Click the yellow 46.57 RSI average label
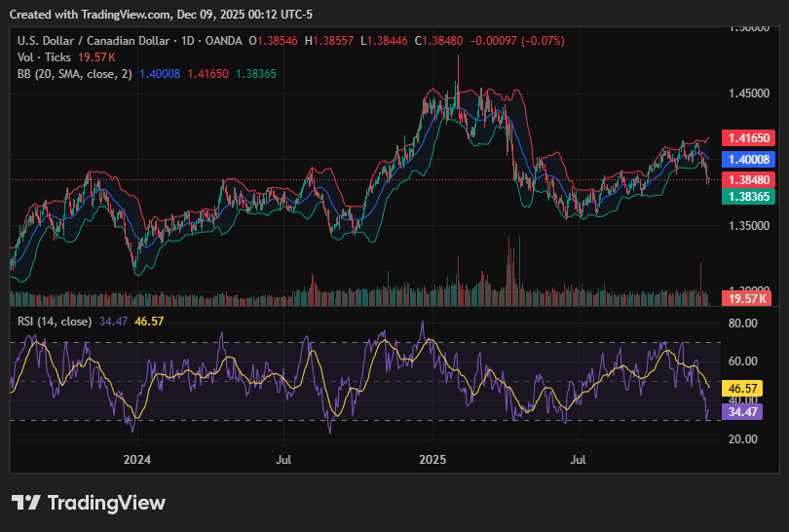The image size is (789, 532). [745, 388]
